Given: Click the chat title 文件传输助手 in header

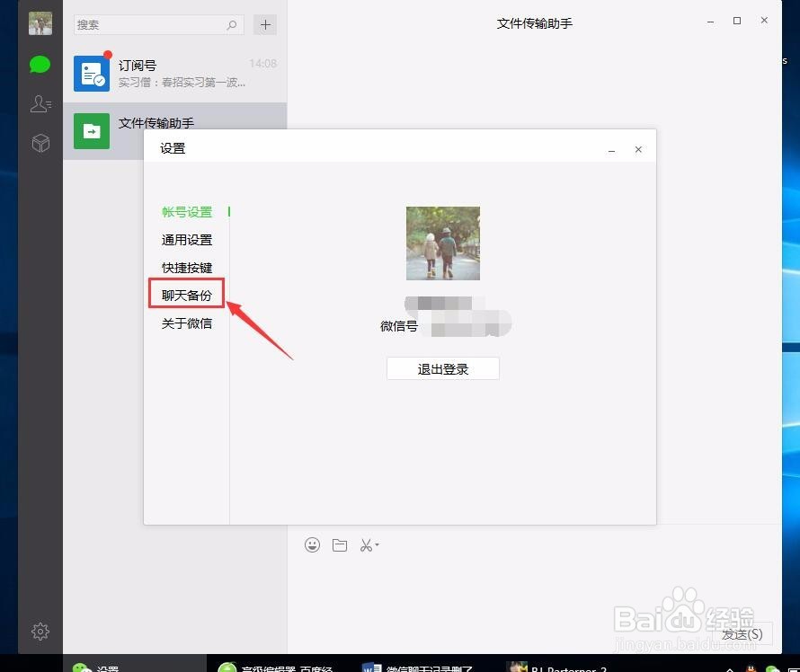Looking at the screenshot, I should point(534,23).
